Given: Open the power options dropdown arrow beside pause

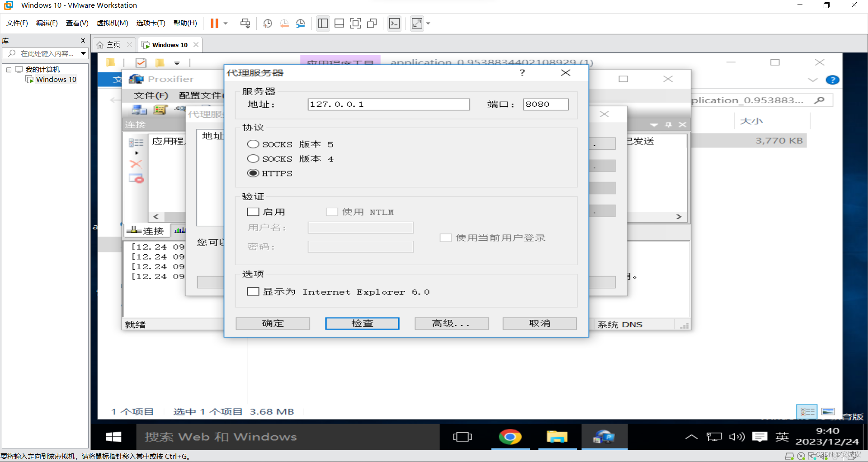Looking at the screenshot, I should [225, 23].
